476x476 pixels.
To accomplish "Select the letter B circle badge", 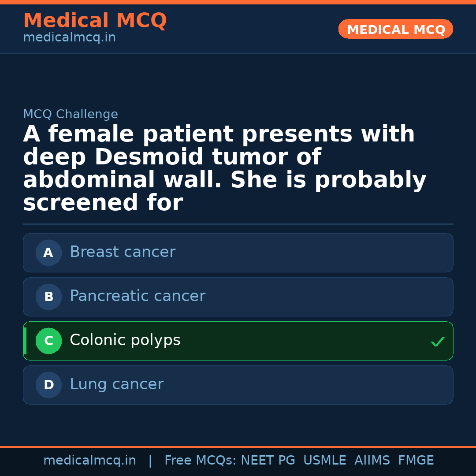I will [48, 297].
